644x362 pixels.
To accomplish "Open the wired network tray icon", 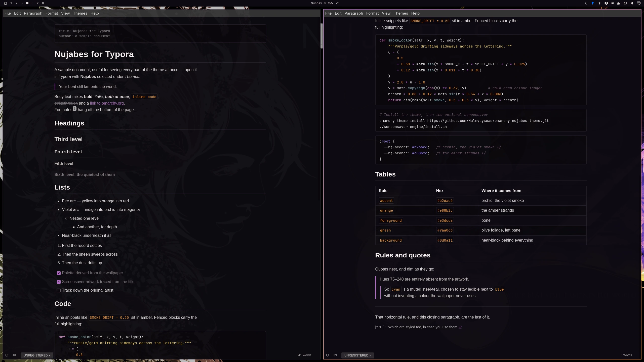I will (x=625, y=3).
